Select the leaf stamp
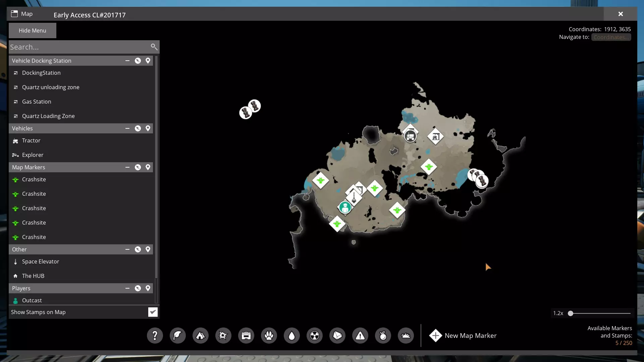Image resolution: width=644 pixels, height=362 pixels. point(177,336)
